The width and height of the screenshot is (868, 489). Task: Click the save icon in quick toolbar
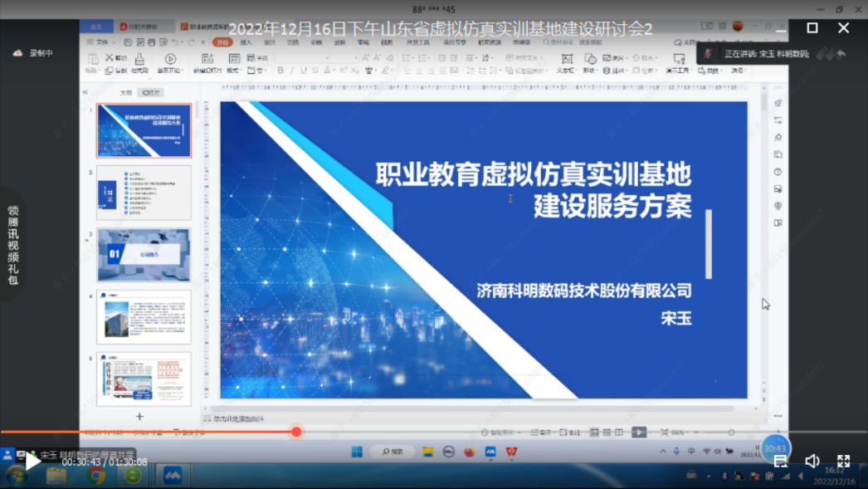coord(128,42)
